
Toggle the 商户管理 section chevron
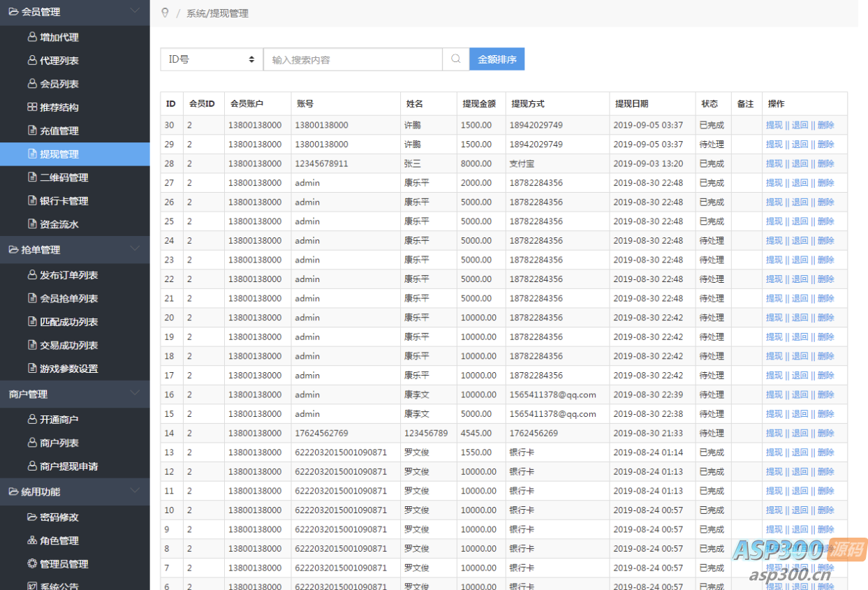(x=135, y=393)
